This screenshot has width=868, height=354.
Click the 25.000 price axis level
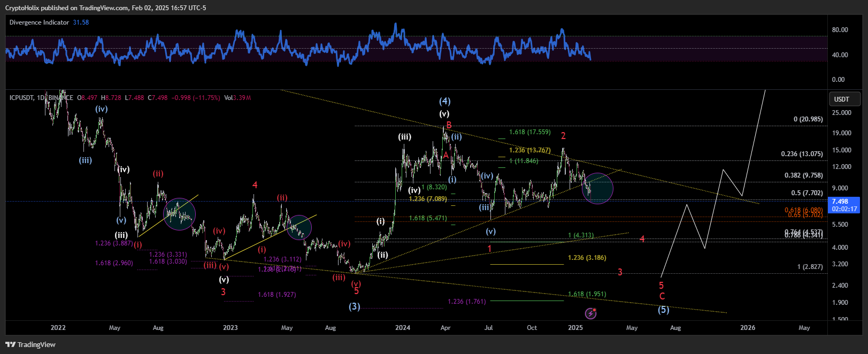click(x=842, y=113)
